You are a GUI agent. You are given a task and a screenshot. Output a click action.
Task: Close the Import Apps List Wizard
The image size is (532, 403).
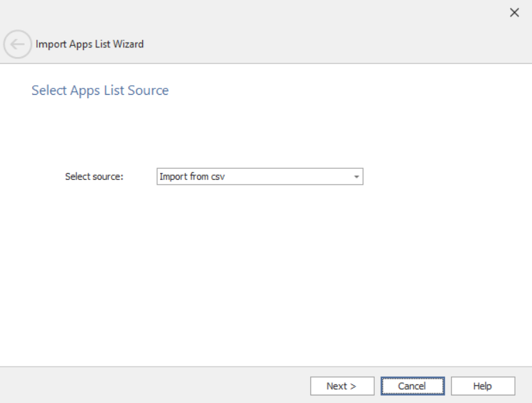[x=514, y=12]
